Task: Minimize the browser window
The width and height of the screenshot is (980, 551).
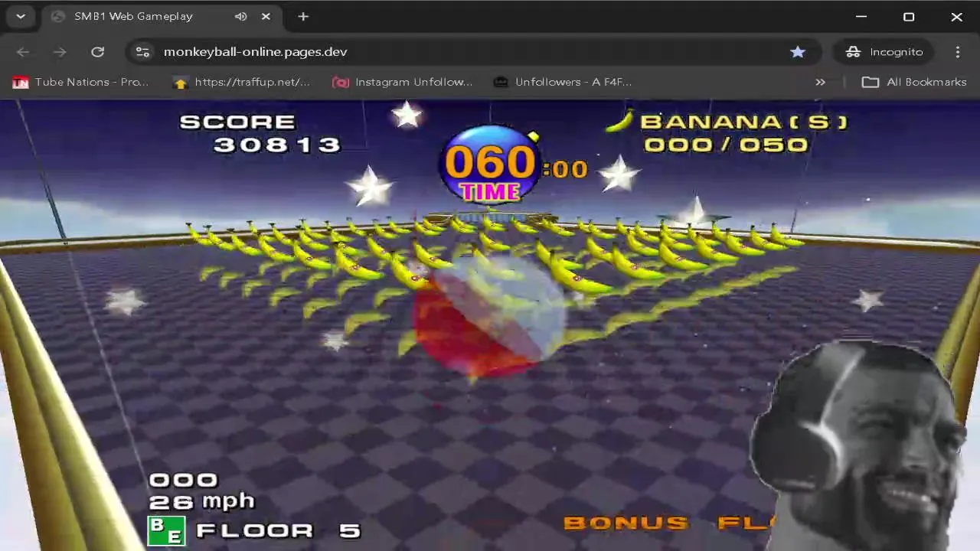Action: pyautogui.click(x=861, y=16)
